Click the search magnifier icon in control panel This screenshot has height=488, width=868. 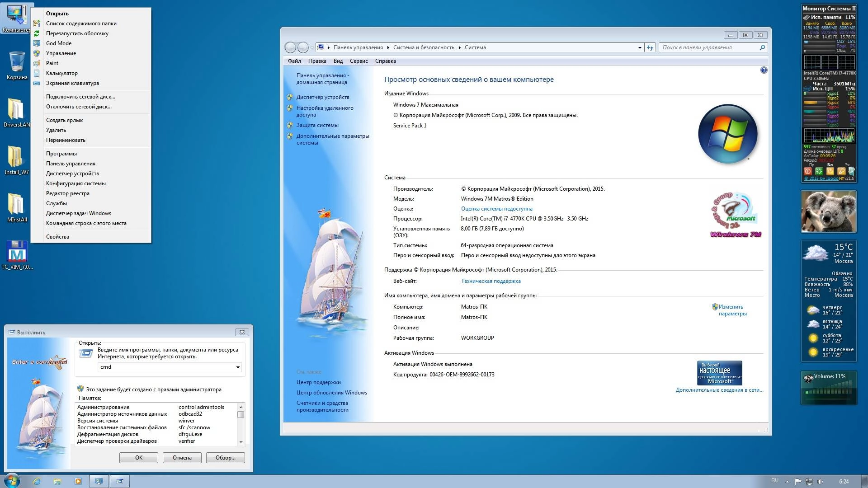click(x=762, y=47)
